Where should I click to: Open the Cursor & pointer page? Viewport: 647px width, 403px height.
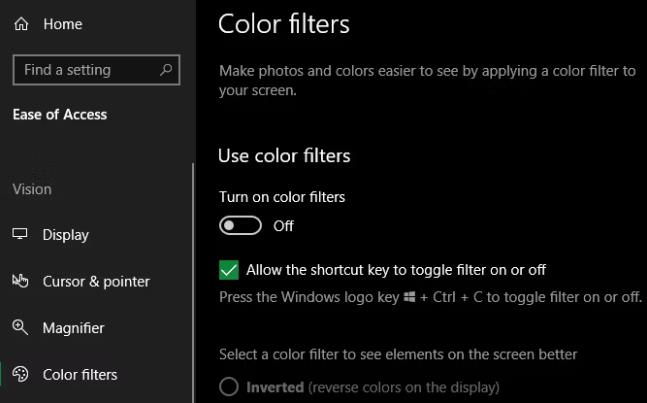point(96,281)
